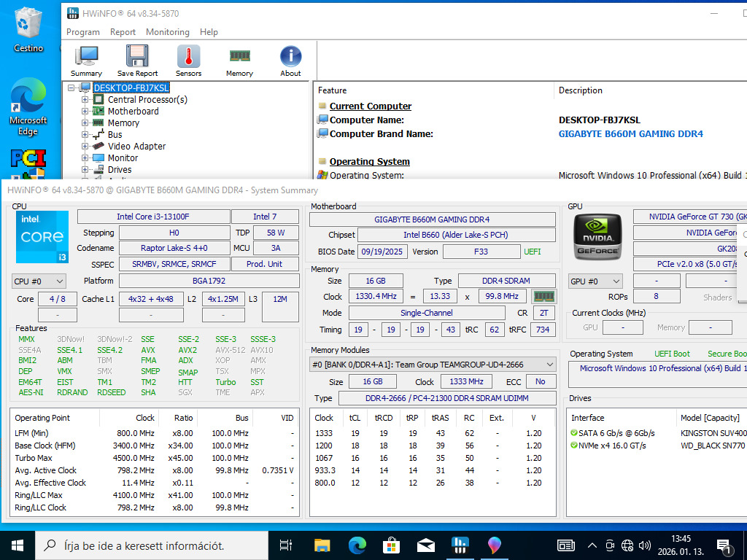Open Task View in taskbar
Image resolution: width=747 pixels, height=560 pixels.
click(x=286, y=545)
